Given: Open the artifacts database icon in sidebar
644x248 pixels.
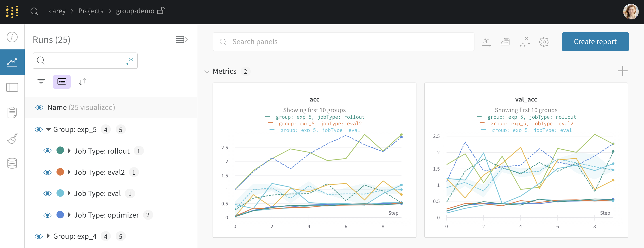Looking at the screenshot, I should tap(12, 163).
